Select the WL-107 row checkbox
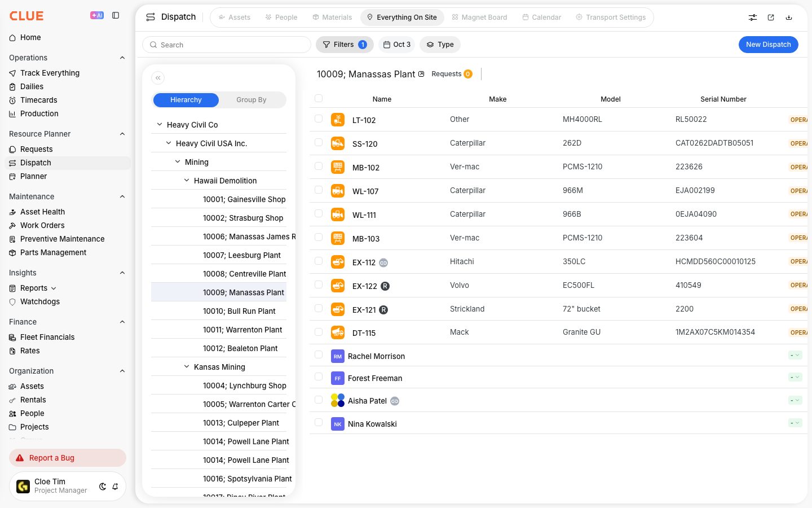The image size is (812, 508). 319,190
